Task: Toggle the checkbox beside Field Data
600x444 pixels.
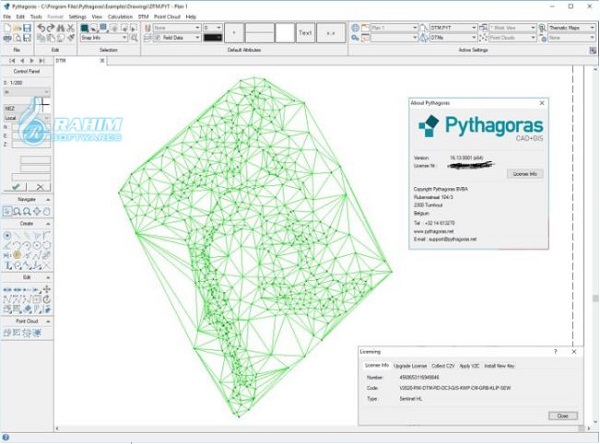Action: click(157, 38)
